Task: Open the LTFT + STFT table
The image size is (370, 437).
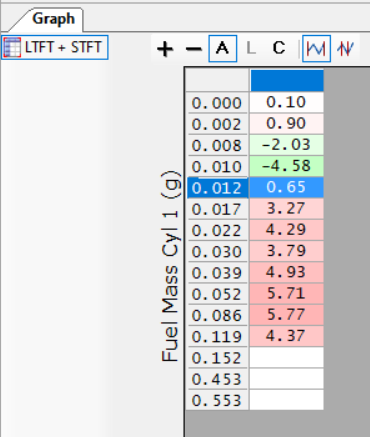Action: click(x=55, y=47)
